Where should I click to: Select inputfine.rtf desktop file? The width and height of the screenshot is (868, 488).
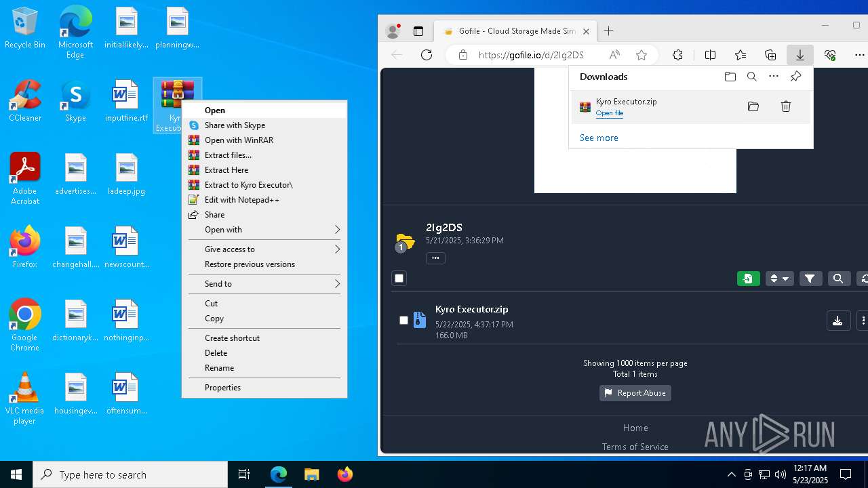point(126,101)
